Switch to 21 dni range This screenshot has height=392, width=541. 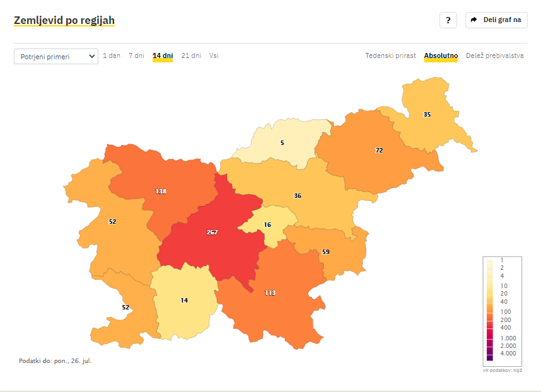click(191, 55)
